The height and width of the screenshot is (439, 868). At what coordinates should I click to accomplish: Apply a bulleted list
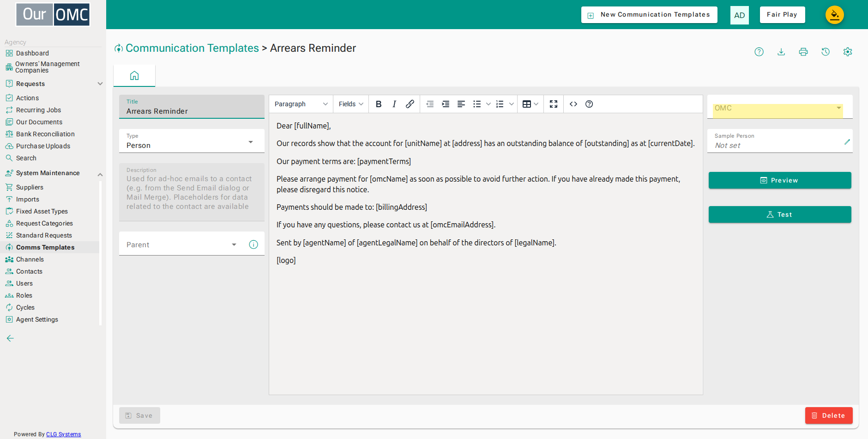pyautogui.click(x=477, y=104)
